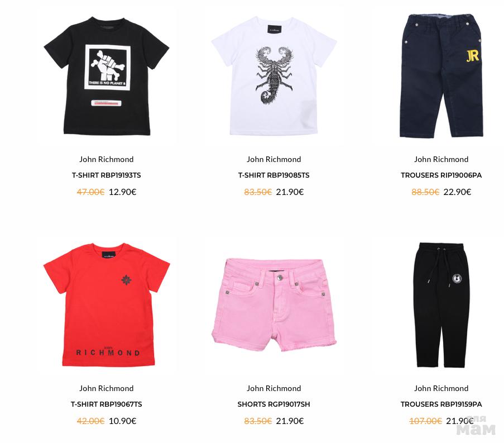The height and width of the screenshot is (443, 504).
Task: Open the white scorpion T-shirt image
Action: 274,76
